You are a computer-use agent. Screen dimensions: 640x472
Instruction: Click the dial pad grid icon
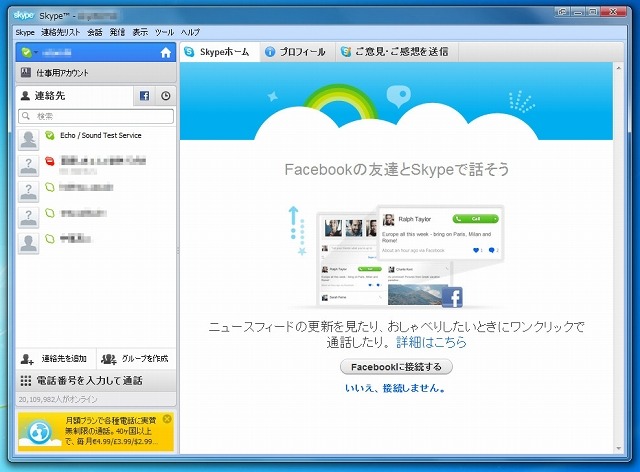coord(26,381)
